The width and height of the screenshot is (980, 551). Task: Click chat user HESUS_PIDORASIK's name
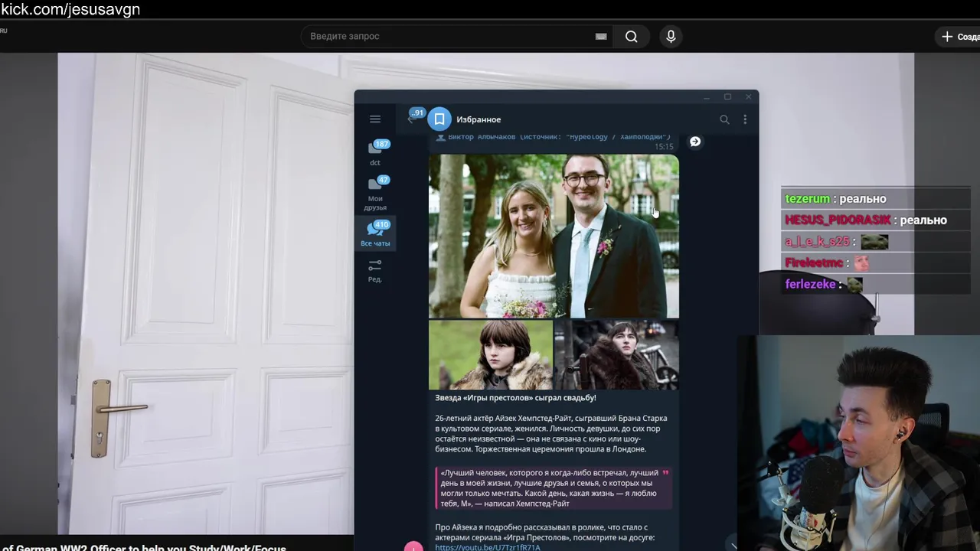pos(838,220)
